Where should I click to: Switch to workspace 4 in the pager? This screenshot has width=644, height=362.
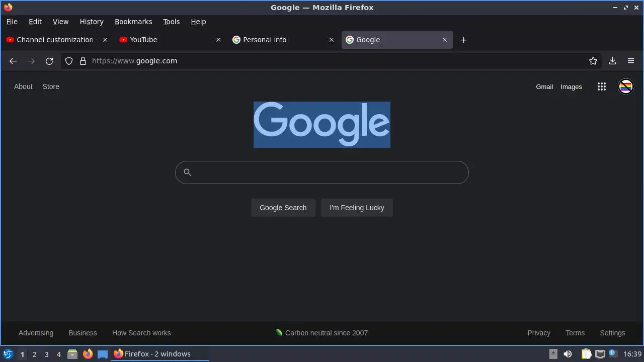[x=58, y=354]
